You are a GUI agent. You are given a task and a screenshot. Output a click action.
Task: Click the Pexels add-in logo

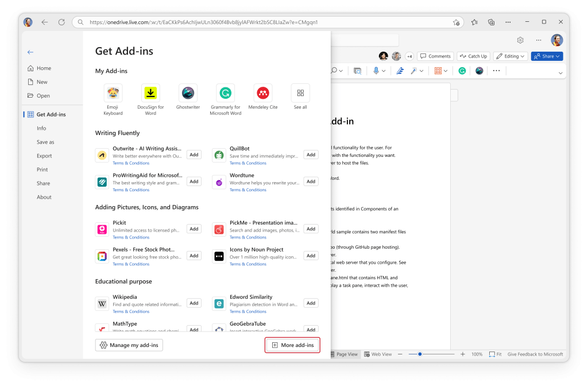[102, 256]
